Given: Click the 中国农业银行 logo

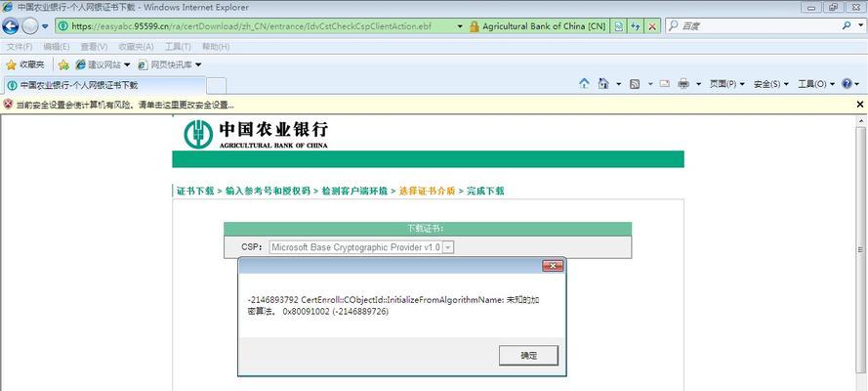Looking at the screenshot, I should tap(257, 135).
